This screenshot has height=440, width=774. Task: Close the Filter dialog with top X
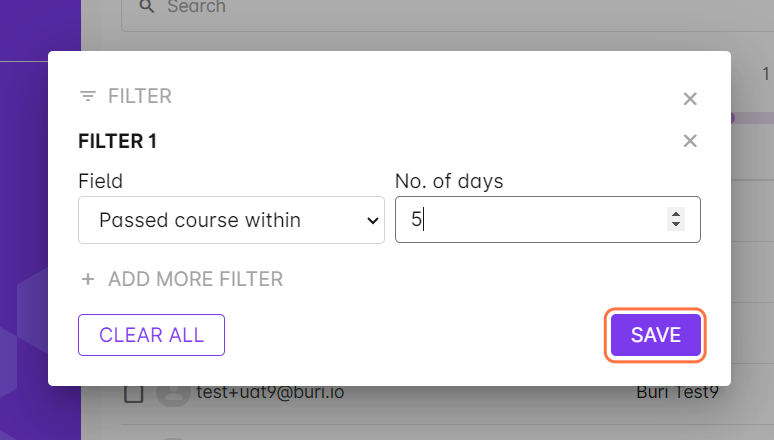pos(689,98)
